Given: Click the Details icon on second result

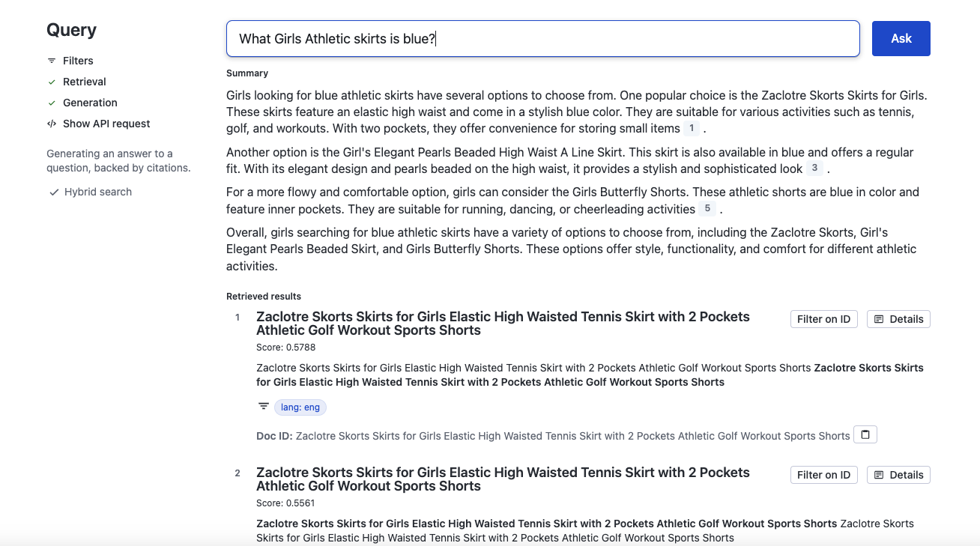Looking at the screenshot, I should 879,475.
